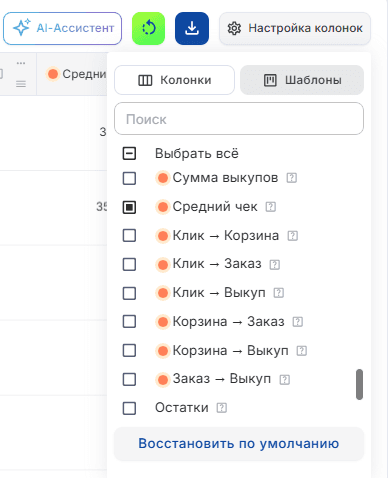Click help icon next to Корзина → Заказ
Screen dimensions: 388x478
pos(298,322)
